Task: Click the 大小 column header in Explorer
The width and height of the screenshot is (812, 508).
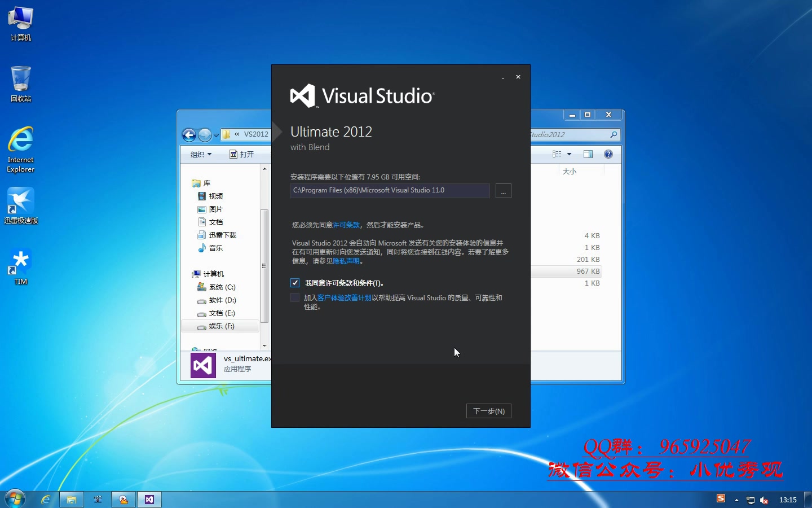Action: click(570, 171)
